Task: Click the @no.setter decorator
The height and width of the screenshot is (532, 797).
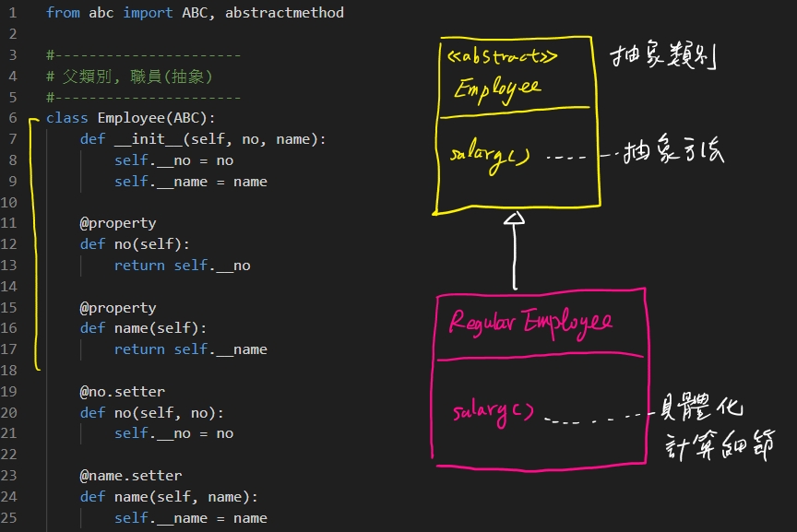Action: (123, 392)
